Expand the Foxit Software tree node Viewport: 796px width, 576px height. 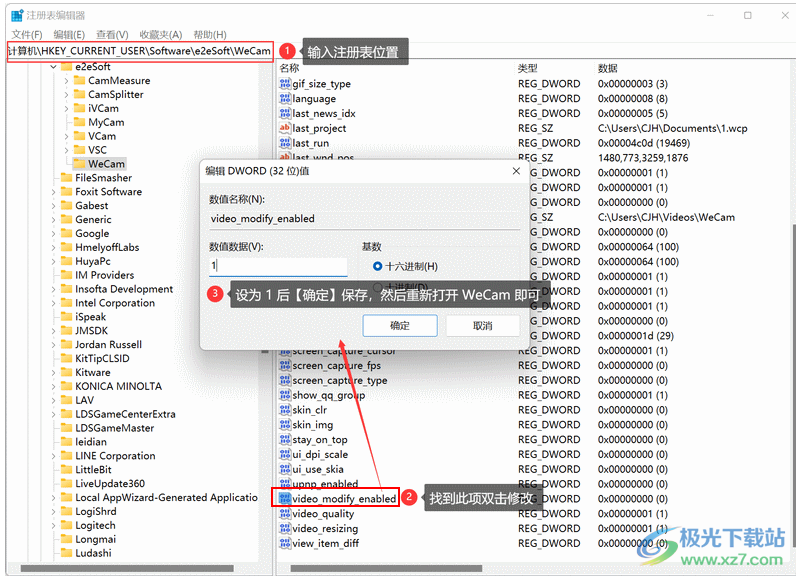(53, 192)
